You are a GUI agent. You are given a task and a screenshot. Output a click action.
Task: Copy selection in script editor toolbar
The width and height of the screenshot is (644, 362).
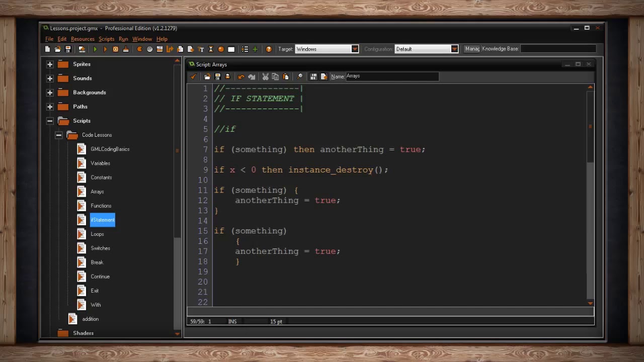(275, 76)
